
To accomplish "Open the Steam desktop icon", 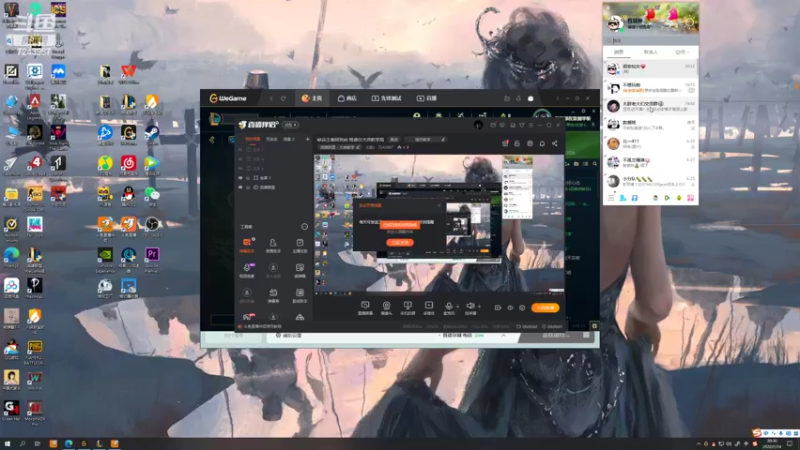I will click(152, 135).
